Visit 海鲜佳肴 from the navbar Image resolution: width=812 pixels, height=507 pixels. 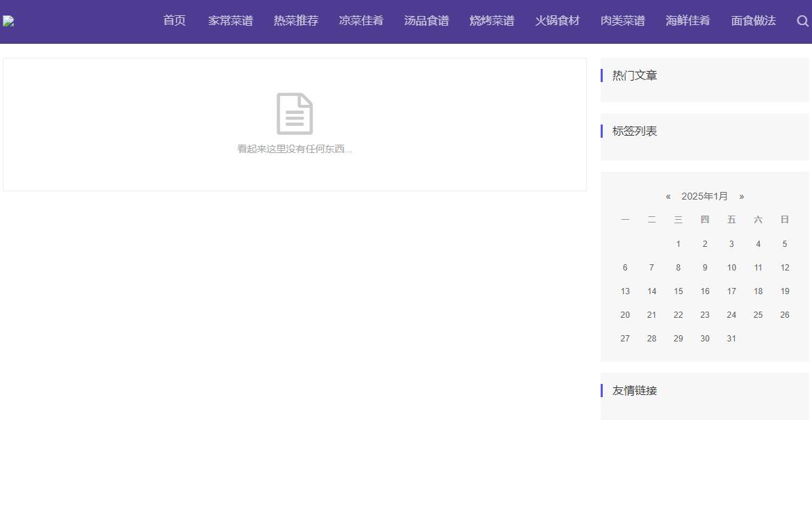(x=688, y=21)
